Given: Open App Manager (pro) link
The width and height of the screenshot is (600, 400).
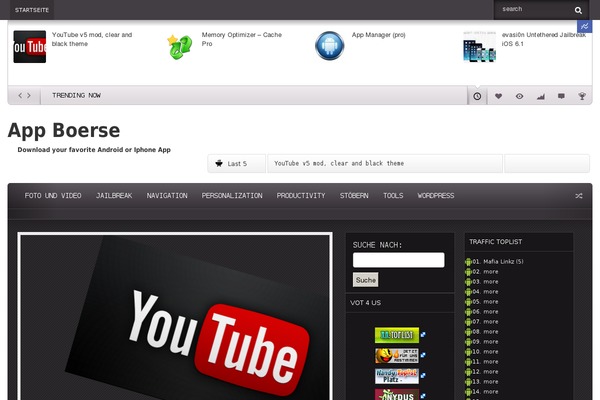Looking at the screenshot, I should (x=378, y=35).
